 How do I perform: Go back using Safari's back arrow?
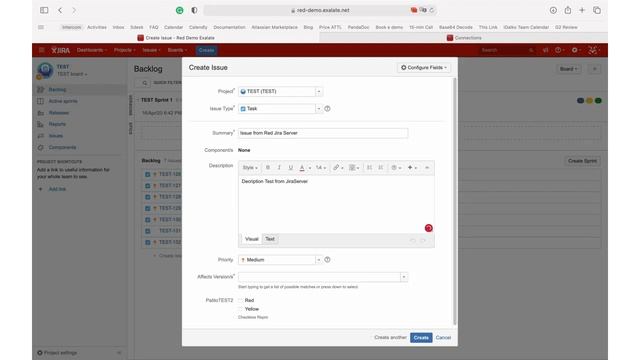(x=60, y=10)
